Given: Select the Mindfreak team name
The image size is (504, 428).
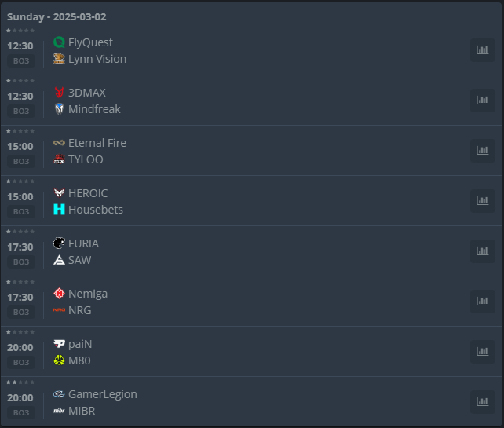Looking at the screenshot, I should 94,109.
